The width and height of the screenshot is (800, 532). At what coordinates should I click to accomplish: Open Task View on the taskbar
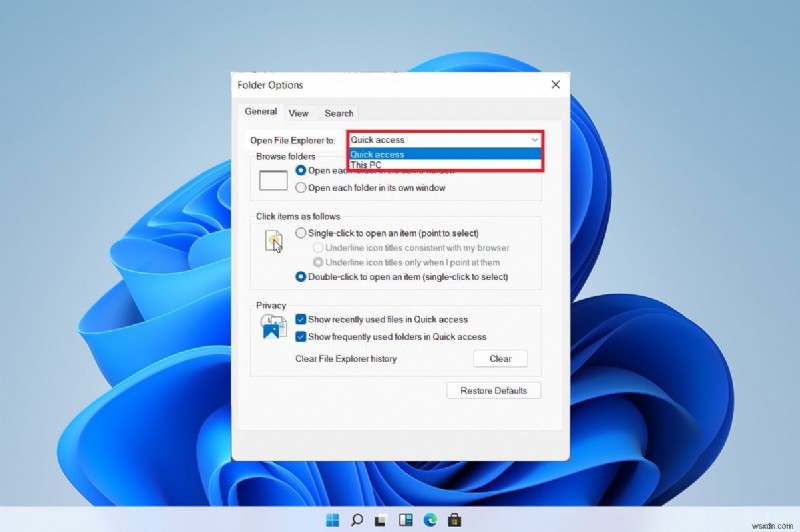point(380,520)
